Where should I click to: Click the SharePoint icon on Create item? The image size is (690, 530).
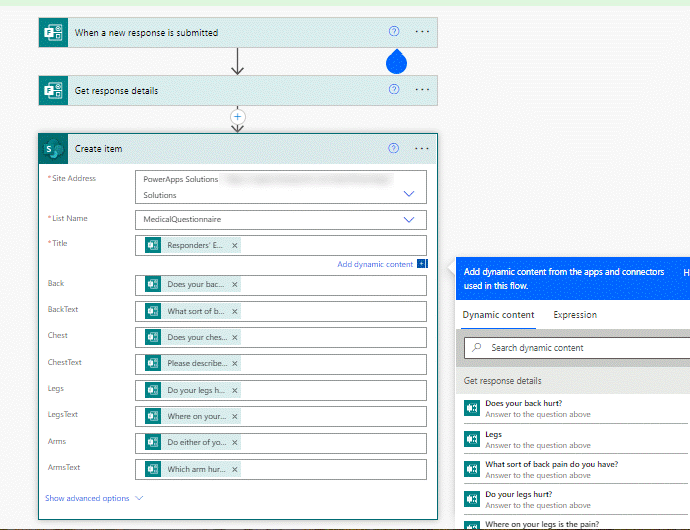coord(53,149)
